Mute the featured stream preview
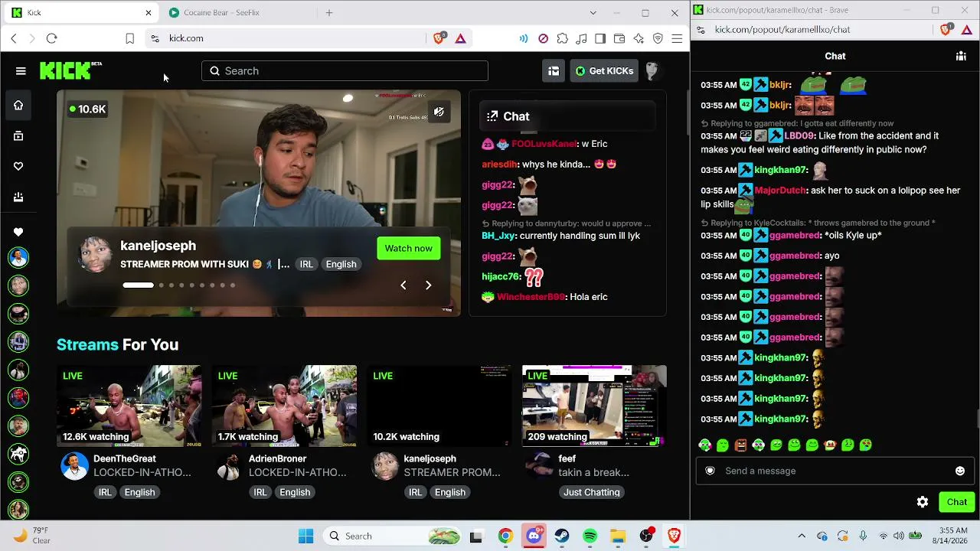Viewport: 980px width, 551px height. click(439, 112)
